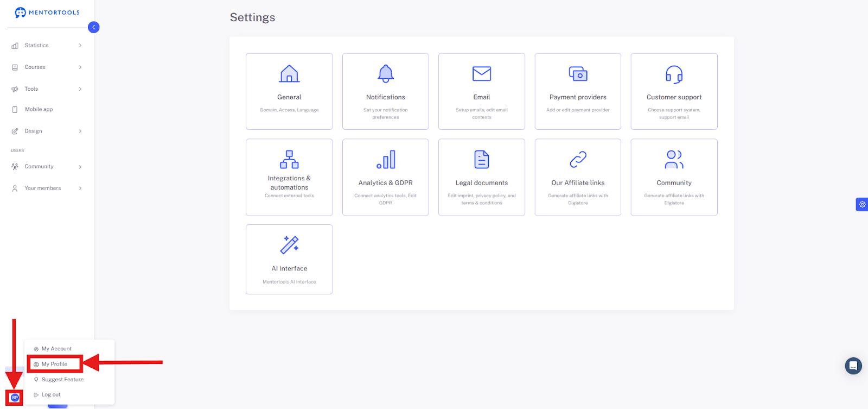Click the Email card title
This screenshot has height=409, width=868.
click(482, 97)
